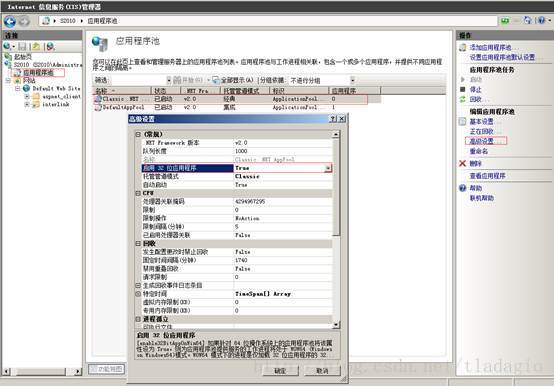554x386 pixels.
Task: Click the Connections pane scrollbar right arrow
Action: (78, 371)
